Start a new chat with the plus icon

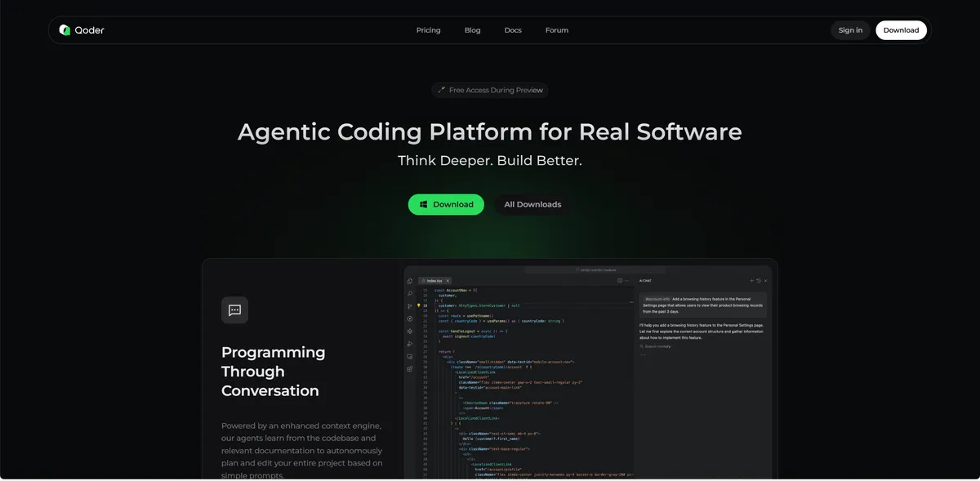pyautogui.click(x=752, y=280)
